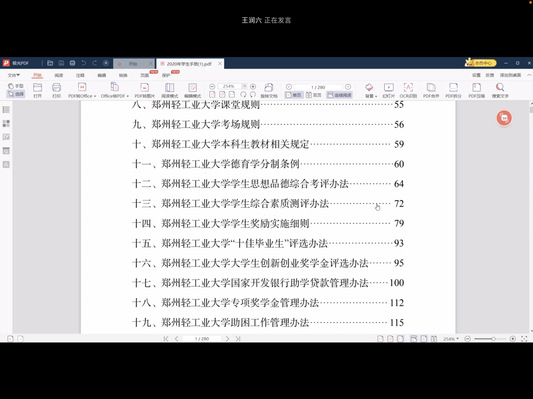The height and width of the screenshot is (399, 533).
Task: Click the 打印 (Print) icon in the ribbon
Action: coord(56,88)
